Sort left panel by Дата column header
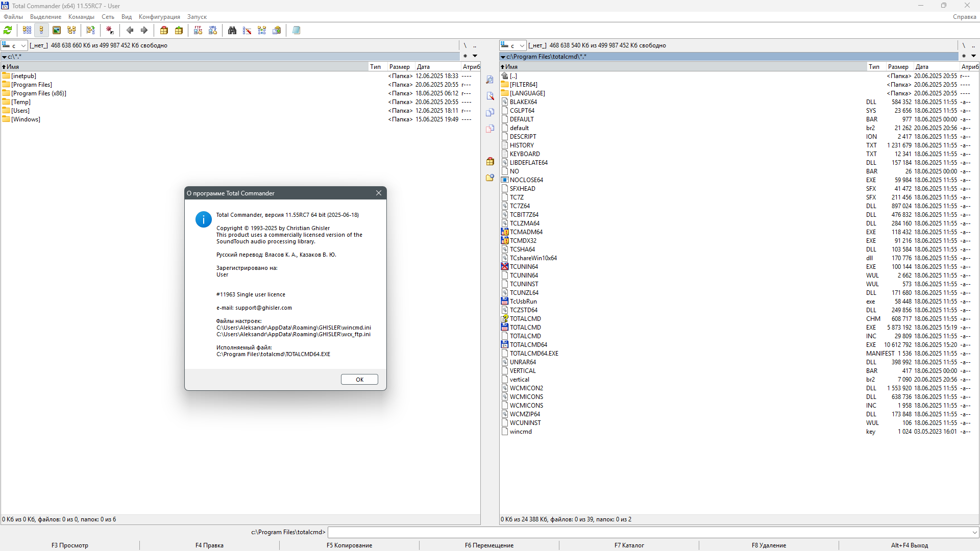This screenshot has width=980, height=551. [437, 67]
